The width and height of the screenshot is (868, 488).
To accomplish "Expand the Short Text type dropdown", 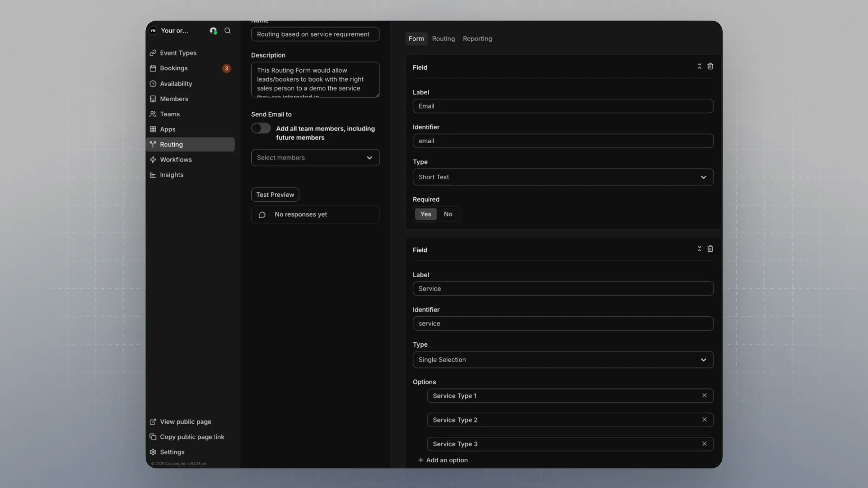I will 563,177.
